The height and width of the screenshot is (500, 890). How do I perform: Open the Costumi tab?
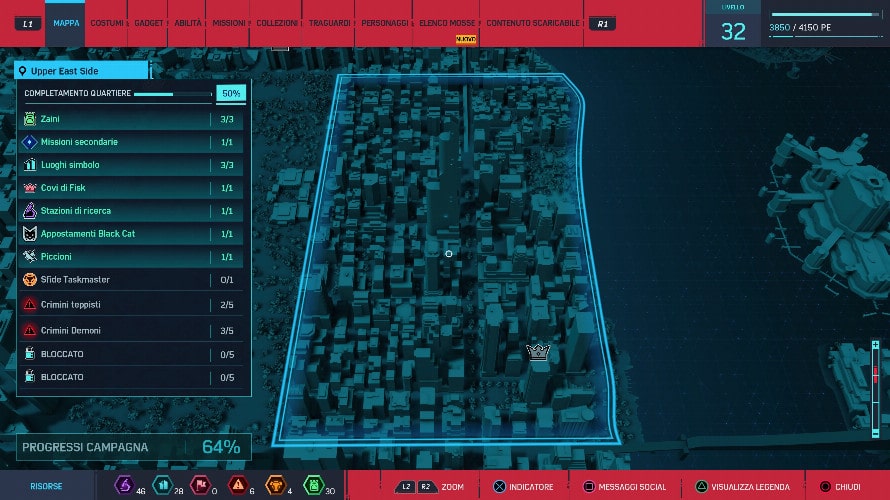pyautogui.click(x=107, y=23)
